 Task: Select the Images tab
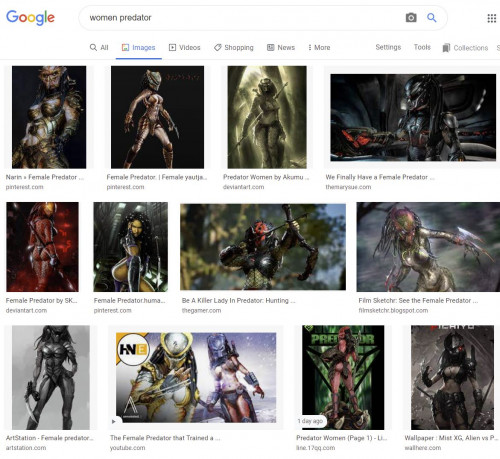pyautogui.click(x=139, y=48)
